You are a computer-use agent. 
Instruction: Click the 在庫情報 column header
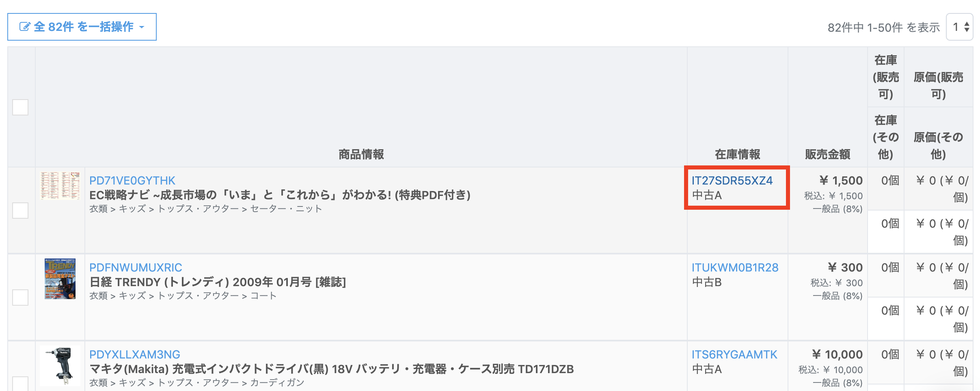(x=738, y=154)
